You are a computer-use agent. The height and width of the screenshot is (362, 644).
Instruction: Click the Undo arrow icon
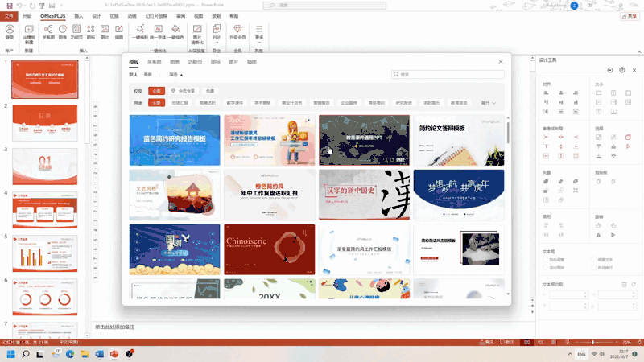(19, 6)
